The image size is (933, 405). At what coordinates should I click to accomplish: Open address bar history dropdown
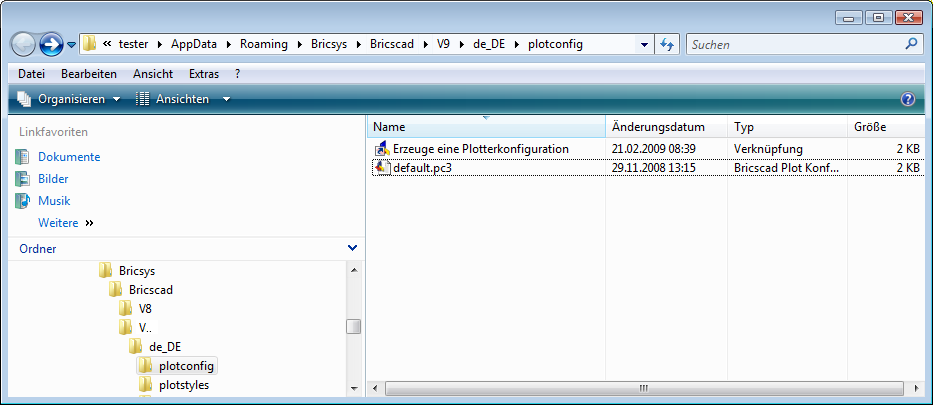[644, 45]
